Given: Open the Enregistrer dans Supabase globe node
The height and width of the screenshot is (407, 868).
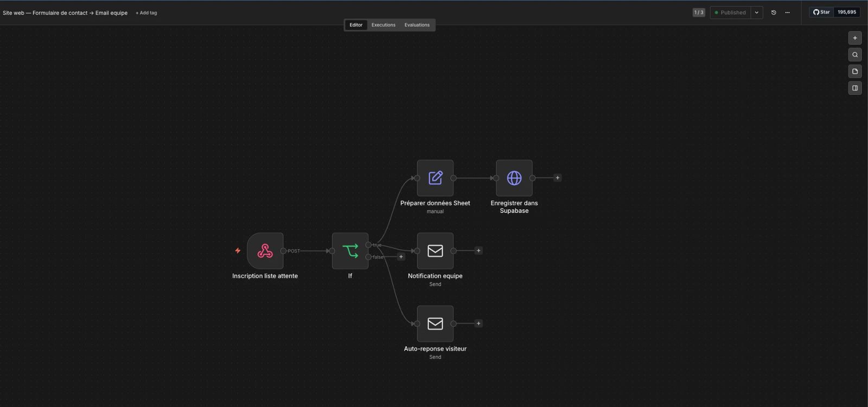Looking at the screenshot, I should [514, 178].
